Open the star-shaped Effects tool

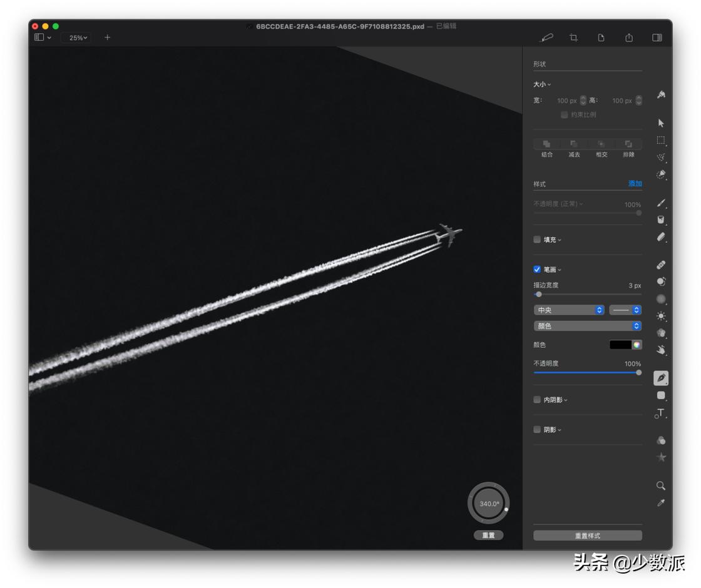[661, 457]
